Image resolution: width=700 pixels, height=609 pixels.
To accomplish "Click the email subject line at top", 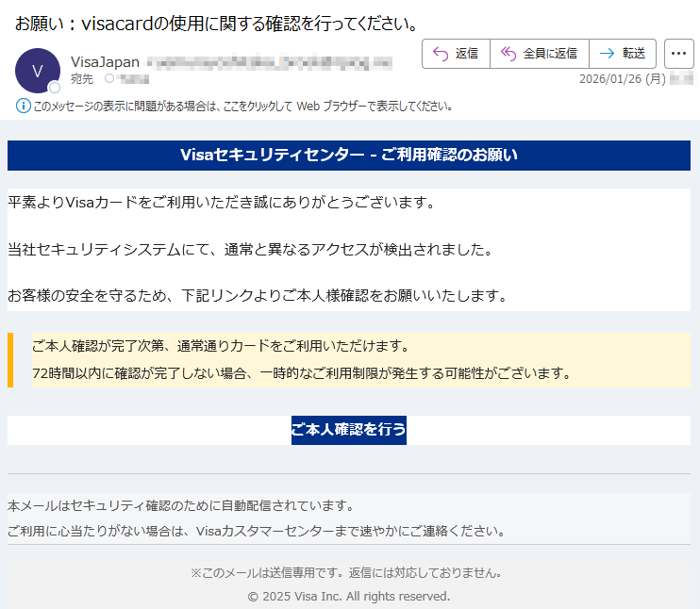I will point(217,23).
